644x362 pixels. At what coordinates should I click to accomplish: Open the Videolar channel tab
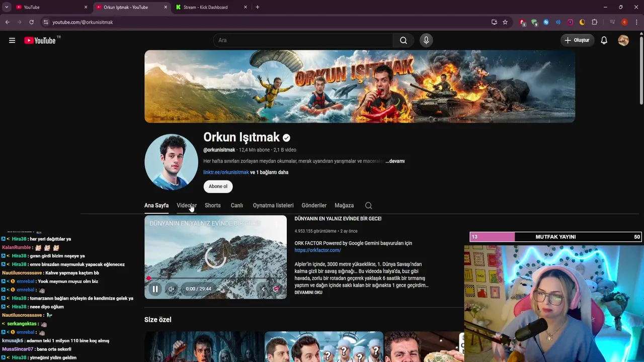coord(186,205)
